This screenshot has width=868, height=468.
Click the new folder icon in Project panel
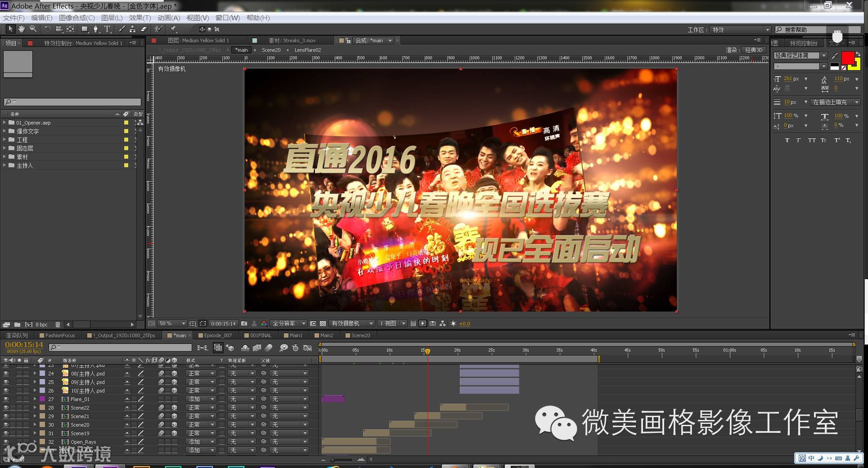click(17, 325)
